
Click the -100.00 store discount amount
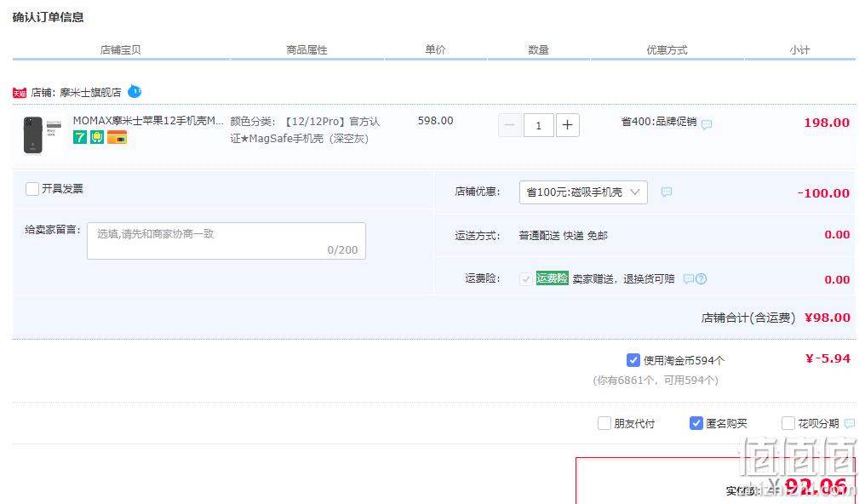click(823, 193)
